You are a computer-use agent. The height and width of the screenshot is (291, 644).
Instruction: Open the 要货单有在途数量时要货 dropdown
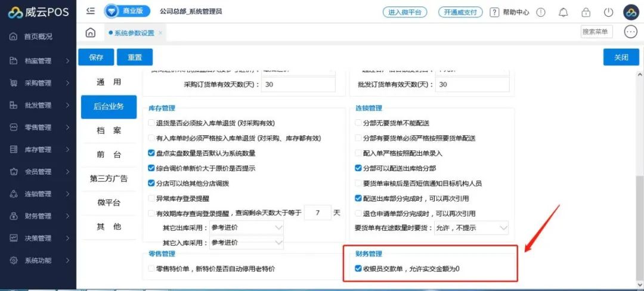tap(470, 228)
